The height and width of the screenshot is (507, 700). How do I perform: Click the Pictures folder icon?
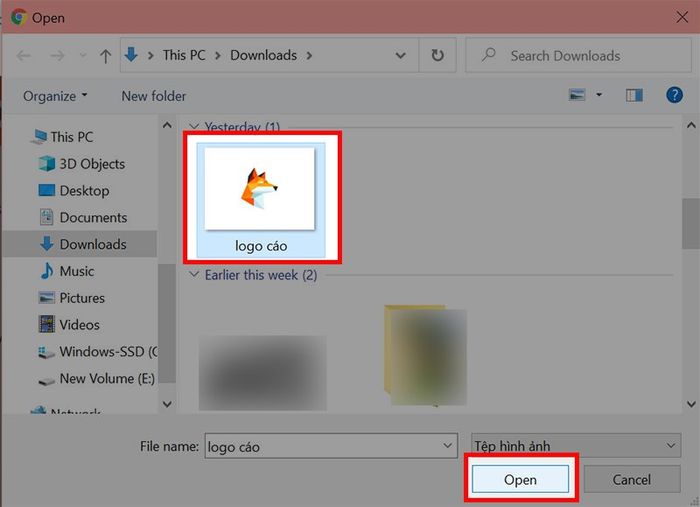tap(47, 298)
